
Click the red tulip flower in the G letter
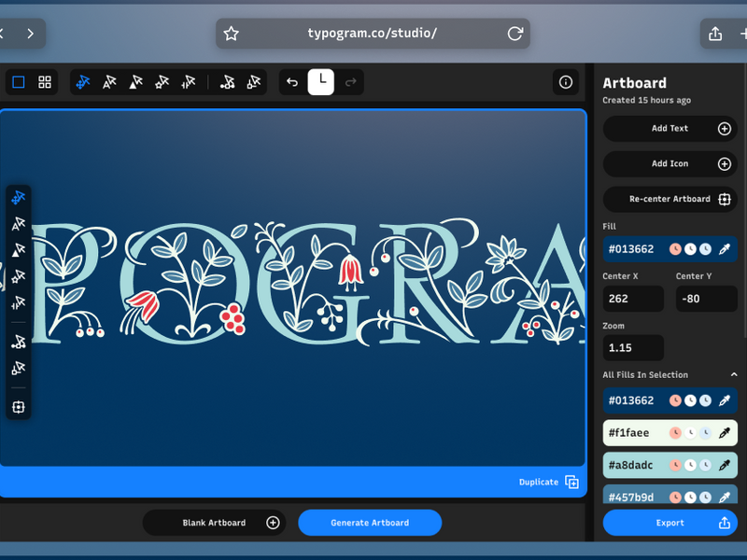(351, 273)
